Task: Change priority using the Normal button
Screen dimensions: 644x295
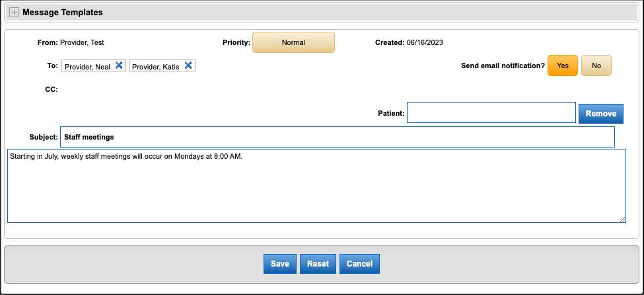Action: click(x=293, y=42)
